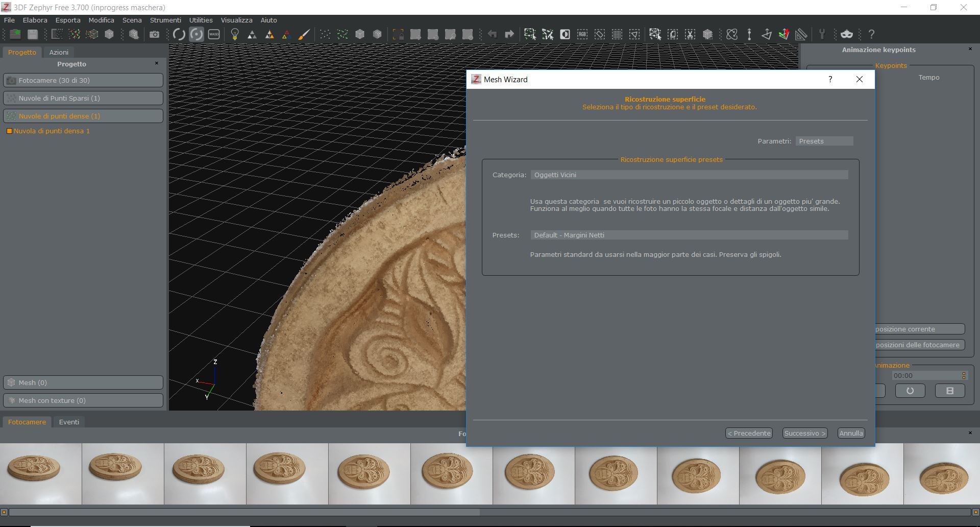This screenshot has width=980, height=527.
Task: Close the Progetto panel with its x
Action: tap(157, 63)
